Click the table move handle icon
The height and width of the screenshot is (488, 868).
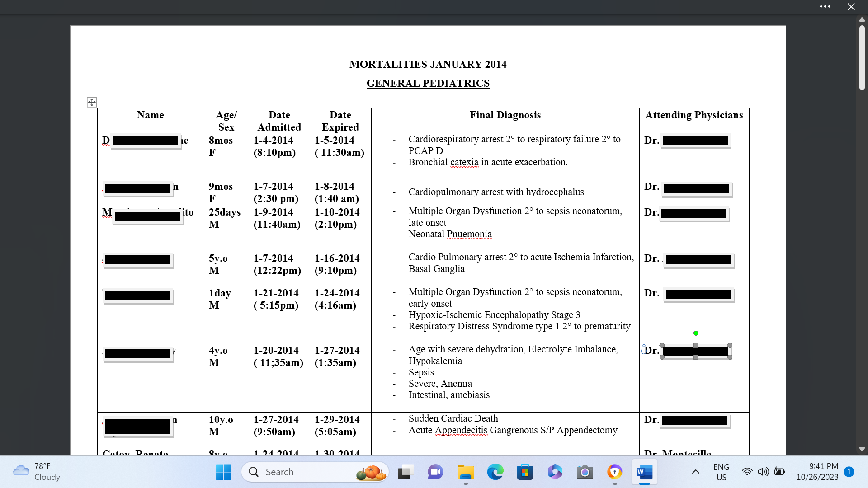(x=92, y=102)
